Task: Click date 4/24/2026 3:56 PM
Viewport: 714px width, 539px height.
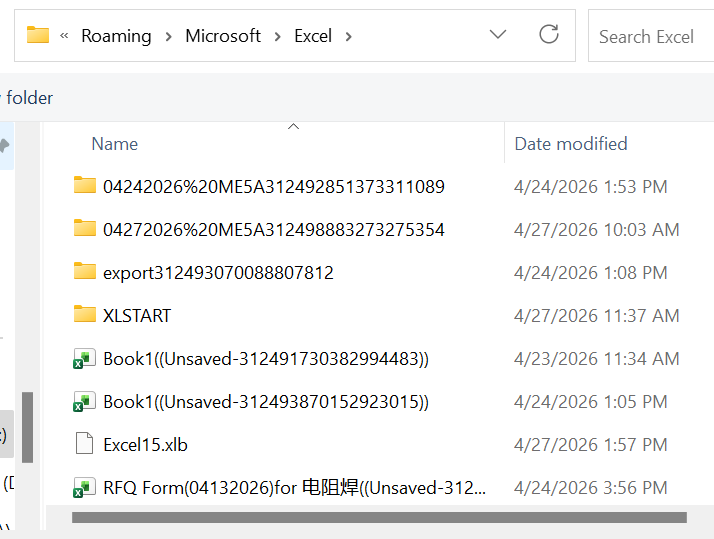Action: point(591,488)
